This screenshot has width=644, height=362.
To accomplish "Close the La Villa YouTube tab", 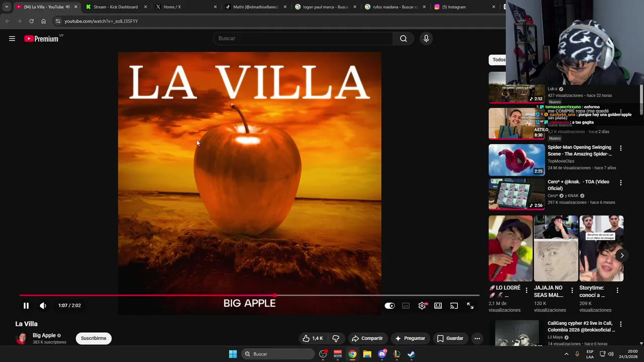I will [x=76, y=7].
